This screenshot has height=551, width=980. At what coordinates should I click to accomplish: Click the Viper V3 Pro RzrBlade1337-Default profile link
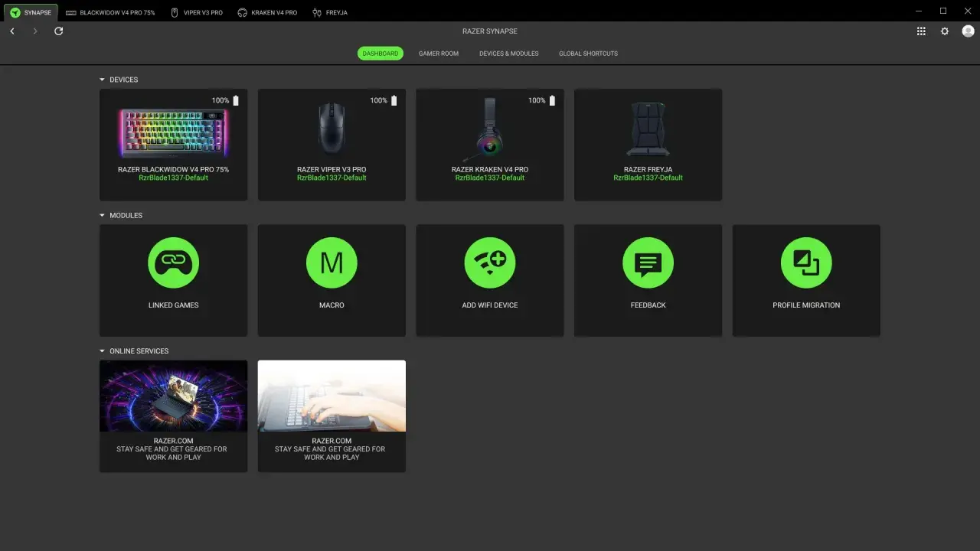tap(332, 178)
